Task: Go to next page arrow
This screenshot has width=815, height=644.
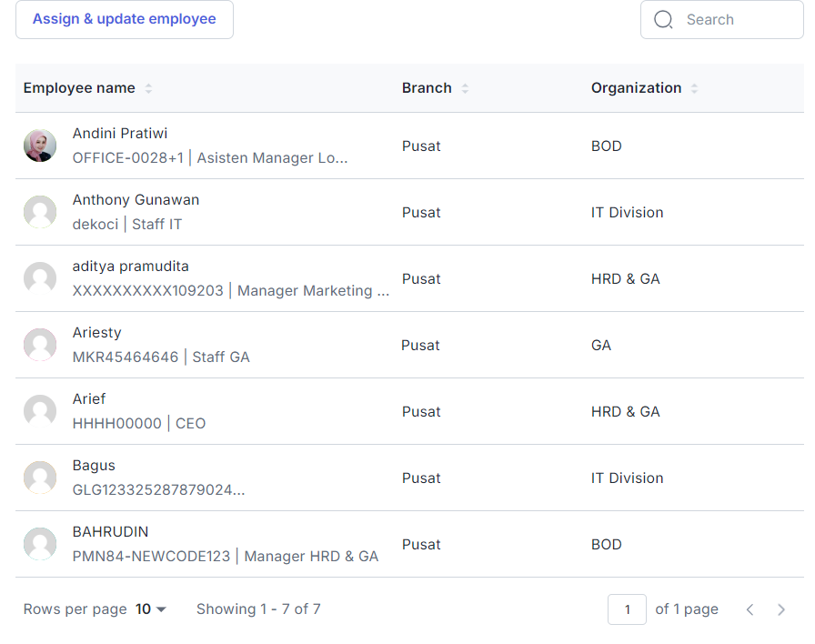Action: 780,609
